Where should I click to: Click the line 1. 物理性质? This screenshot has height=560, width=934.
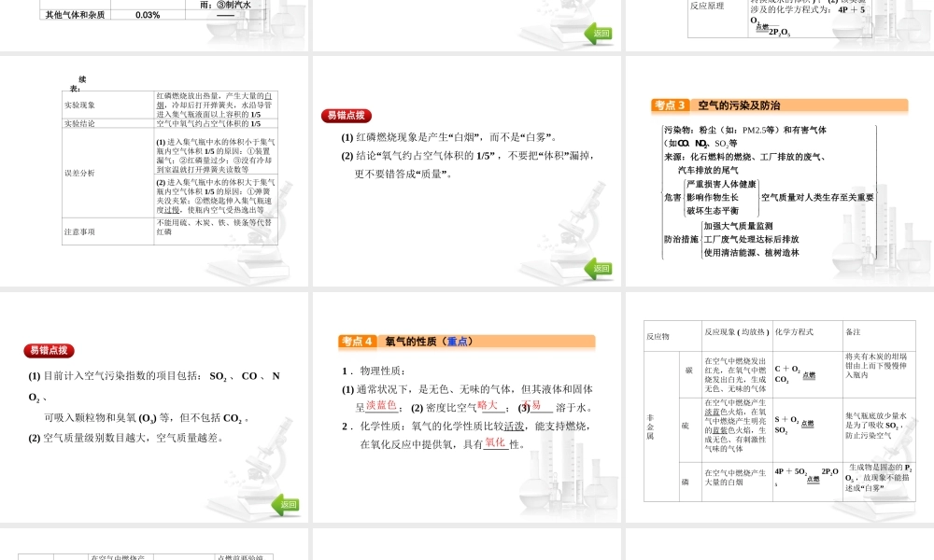tap(374, 371)
